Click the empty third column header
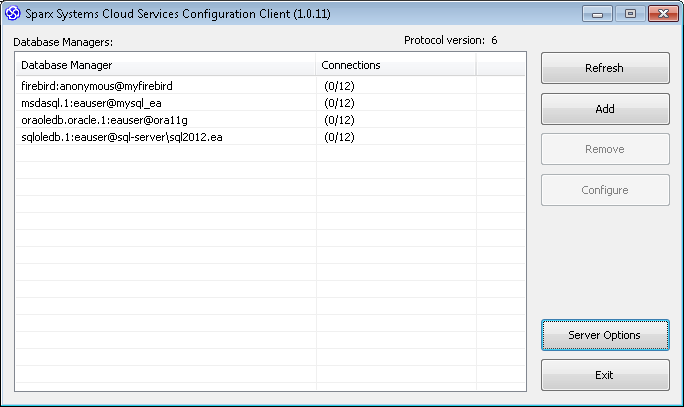 500,65
